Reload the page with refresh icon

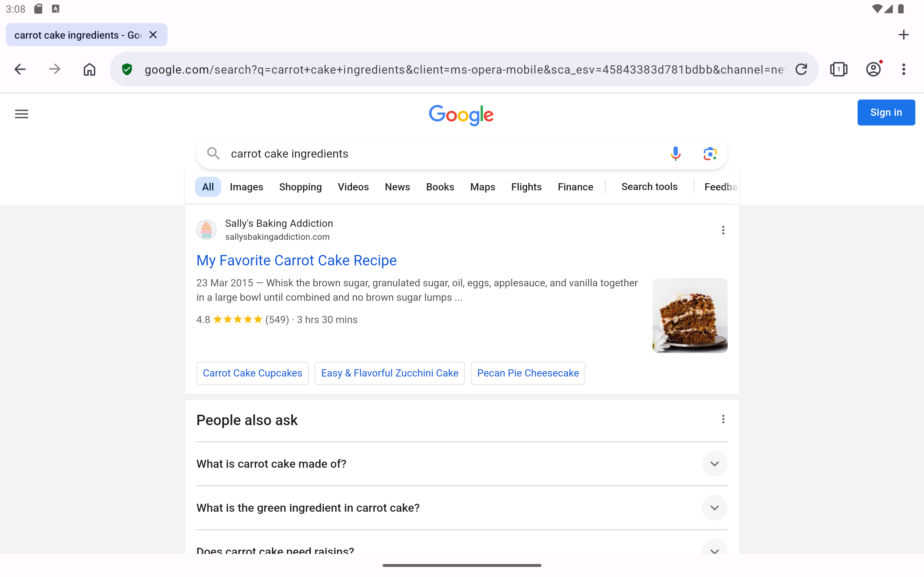[x=801, y=70]
